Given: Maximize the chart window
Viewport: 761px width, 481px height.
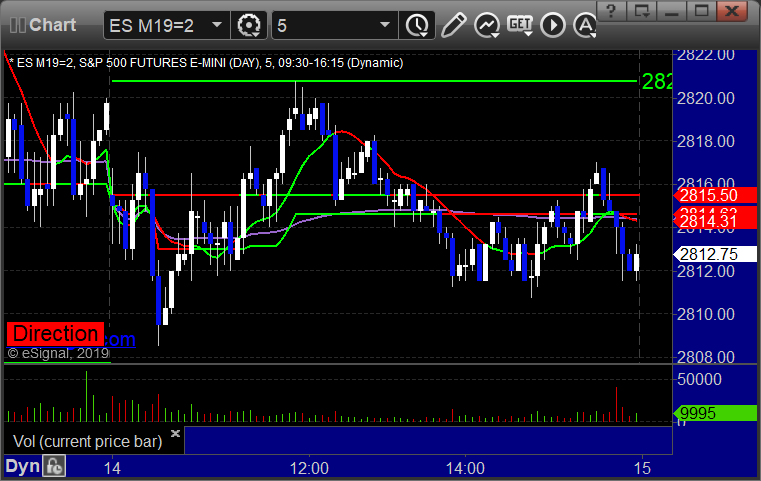Looking at the screenshot, I should click(x=701, y=11).
